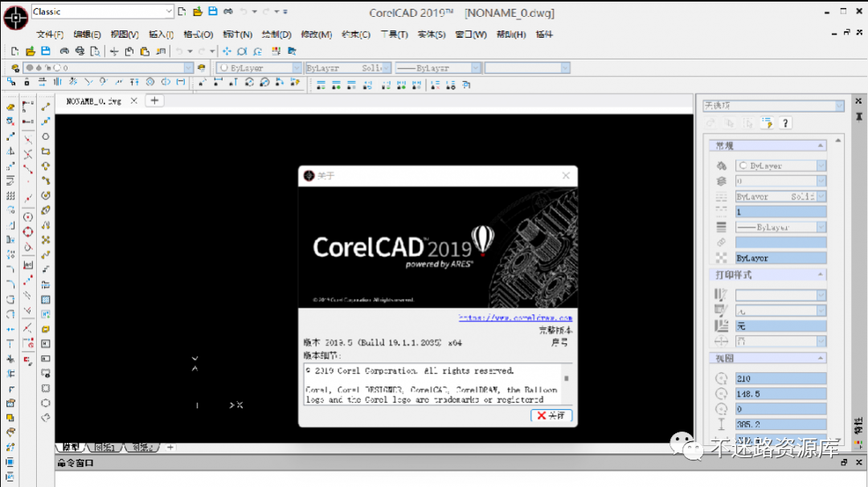Close the Properties panel with X
Screen dimensions: 868x487
tap(858, 100)
